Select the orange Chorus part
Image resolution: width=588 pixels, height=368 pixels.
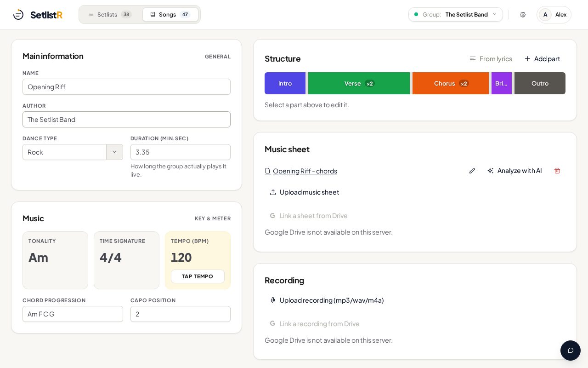point(451,83)
